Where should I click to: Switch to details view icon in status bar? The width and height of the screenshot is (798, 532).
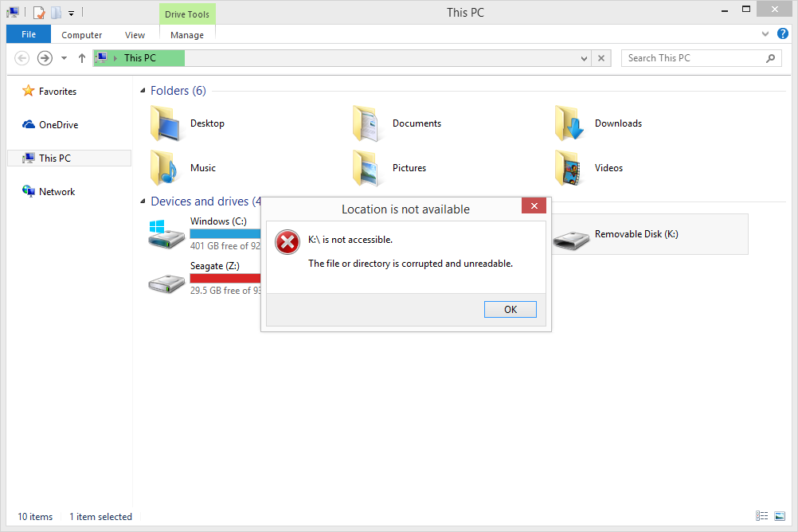coord(762,516)
